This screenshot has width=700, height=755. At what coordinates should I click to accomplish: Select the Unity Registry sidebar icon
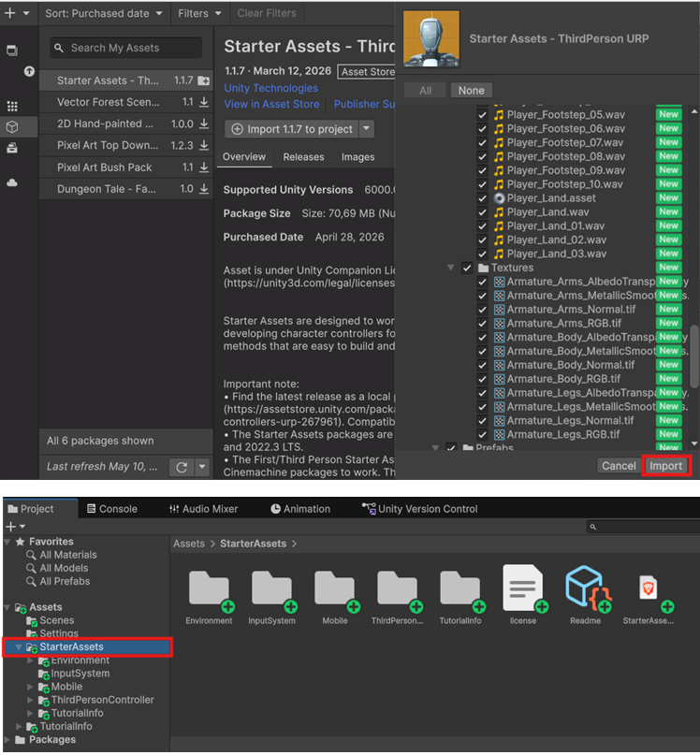point(12,51)
